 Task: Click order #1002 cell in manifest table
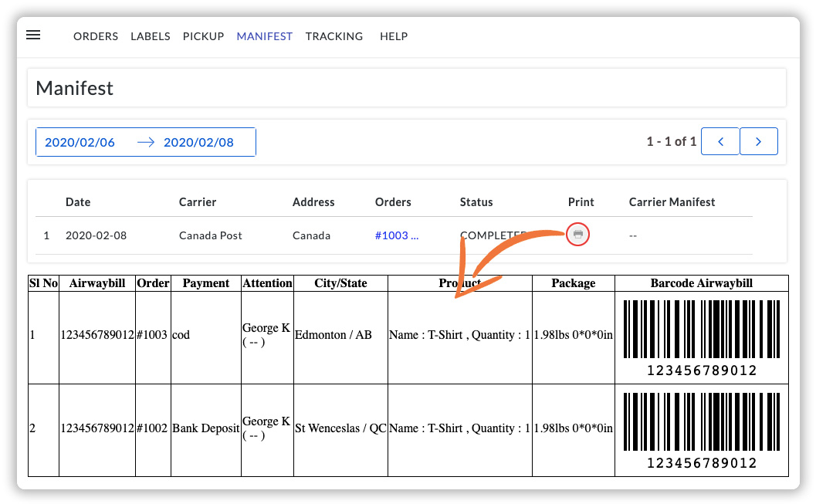(x=153, y=430)
